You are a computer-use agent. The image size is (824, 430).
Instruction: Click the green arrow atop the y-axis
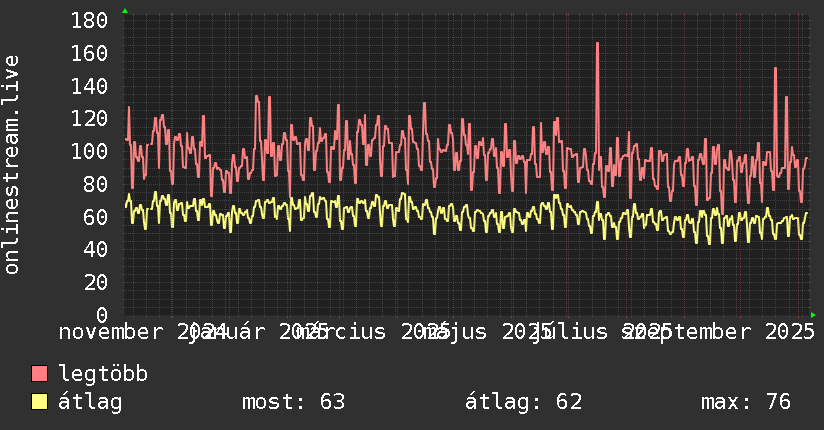pyautogui.click(x=125, y=11)
